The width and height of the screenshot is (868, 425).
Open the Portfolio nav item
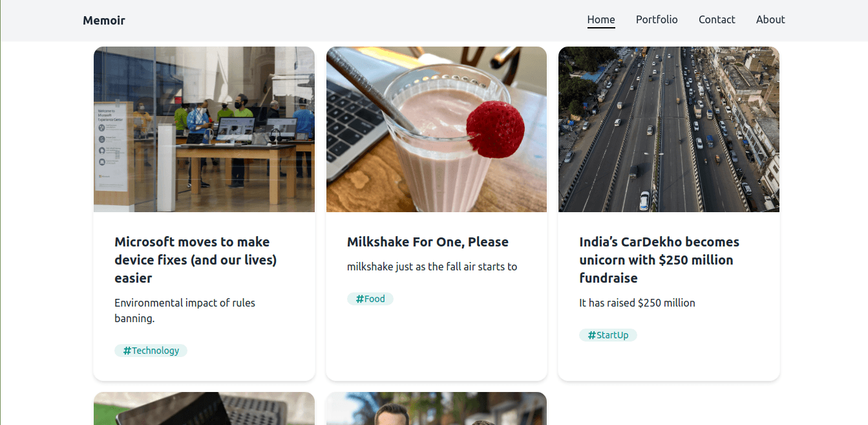pos(657,19)
